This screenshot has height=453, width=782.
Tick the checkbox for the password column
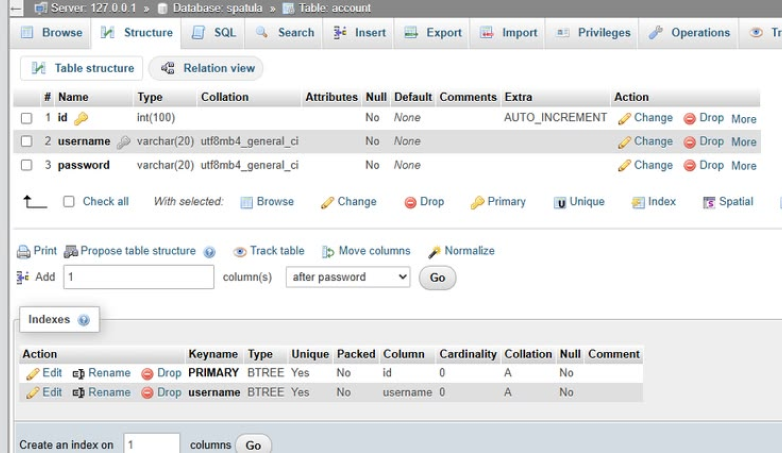[x=26, y=165]
